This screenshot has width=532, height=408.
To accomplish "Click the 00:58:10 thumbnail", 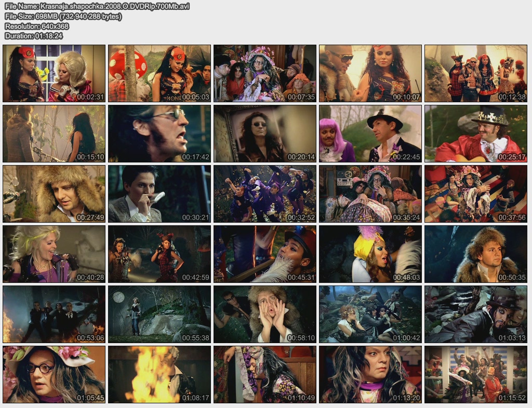I will click(265, 314).
